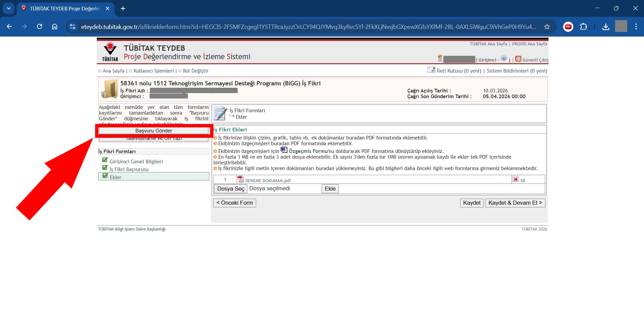Open the browser downloads icon
The height and width of the screenshot is (322, 644).
(x=606, y=27)
